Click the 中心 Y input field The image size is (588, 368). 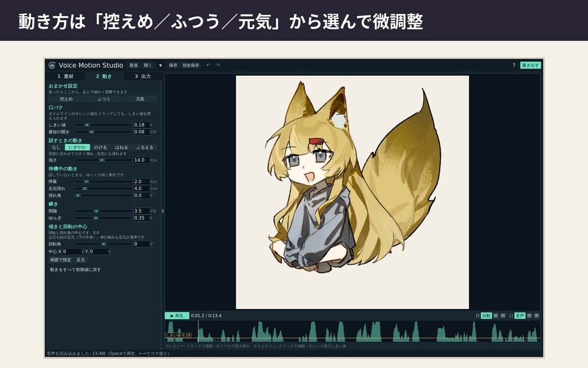tap(99, 252)
